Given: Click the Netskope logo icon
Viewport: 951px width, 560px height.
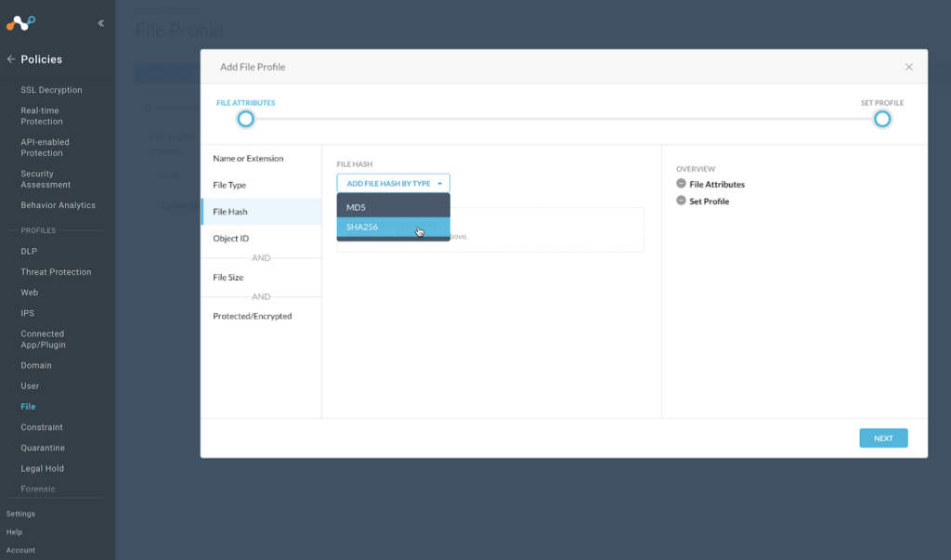Looking at the screenshot, I should pos(20,23).
